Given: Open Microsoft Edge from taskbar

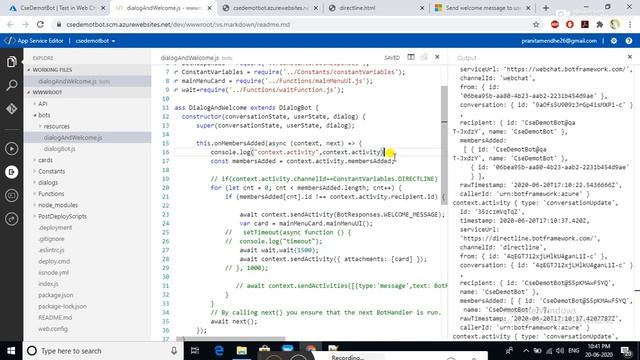Looking at the screenshot, I should pyautogui.click(x=219, y=351).
